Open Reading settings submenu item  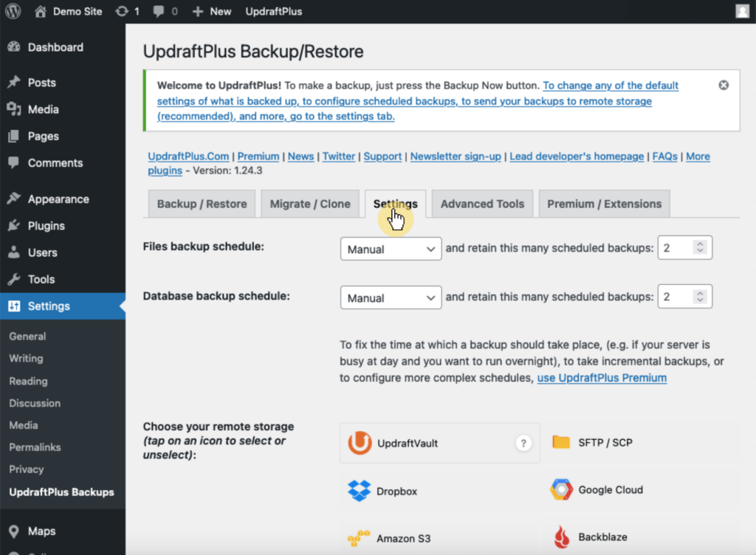(28, 381)
